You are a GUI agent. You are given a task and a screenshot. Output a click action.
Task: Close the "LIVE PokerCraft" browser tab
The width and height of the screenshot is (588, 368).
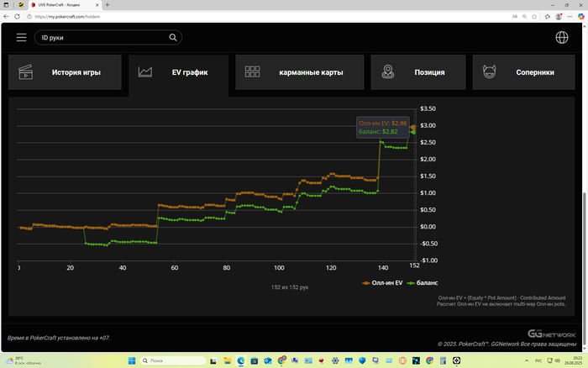click(x=97, y=5)
